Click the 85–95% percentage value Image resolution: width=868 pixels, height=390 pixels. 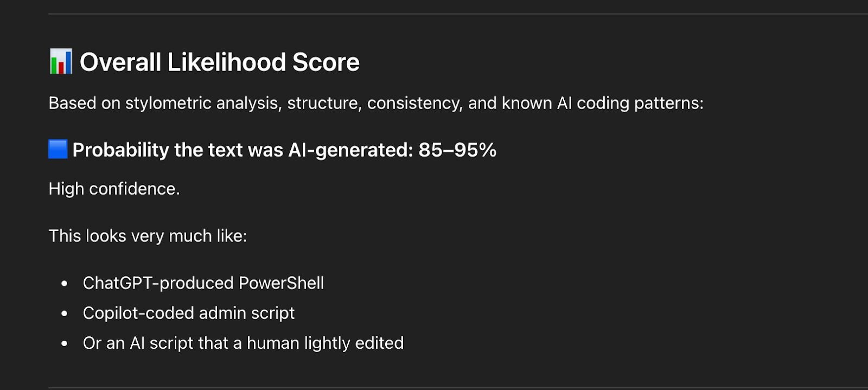pos(457,150)
